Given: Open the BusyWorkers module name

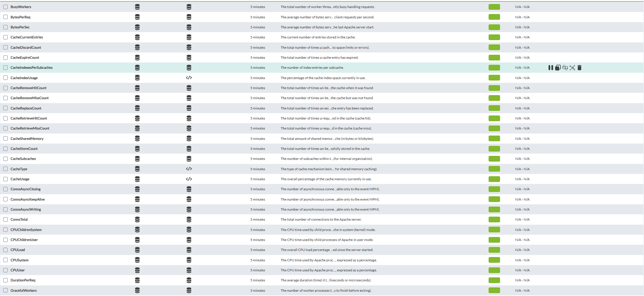Looking at the screenshot, I should [x=21, y=7].
